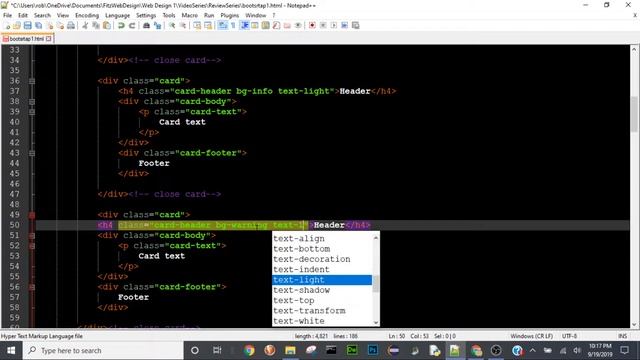Collapse the fold marker at line 52
The image size is (640, 360).
pos(32,246)
